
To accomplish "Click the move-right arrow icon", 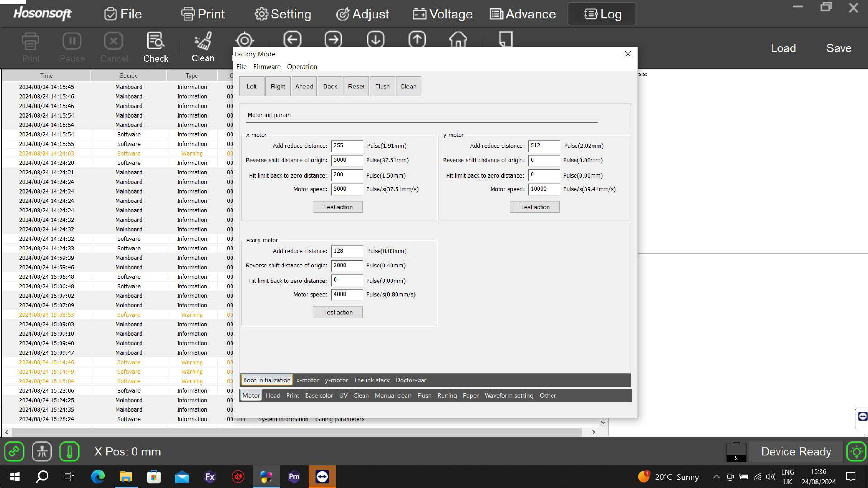I will pyautogui.click(x=333, y=40).
